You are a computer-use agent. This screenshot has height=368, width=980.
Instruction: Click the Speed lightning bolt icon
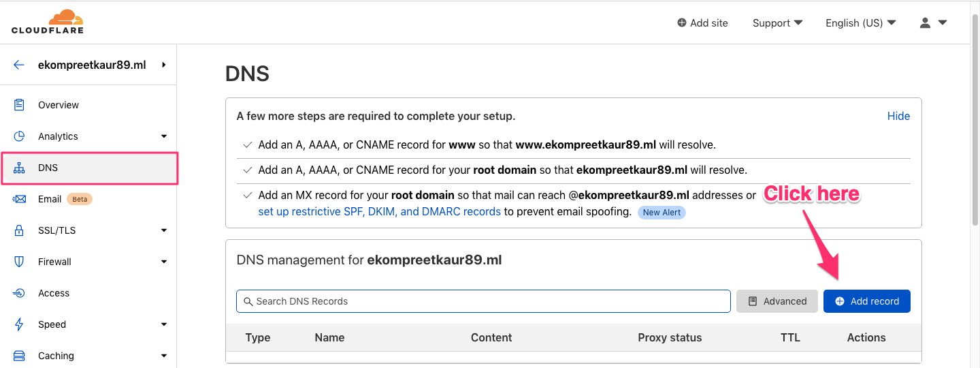coord(19,324)
